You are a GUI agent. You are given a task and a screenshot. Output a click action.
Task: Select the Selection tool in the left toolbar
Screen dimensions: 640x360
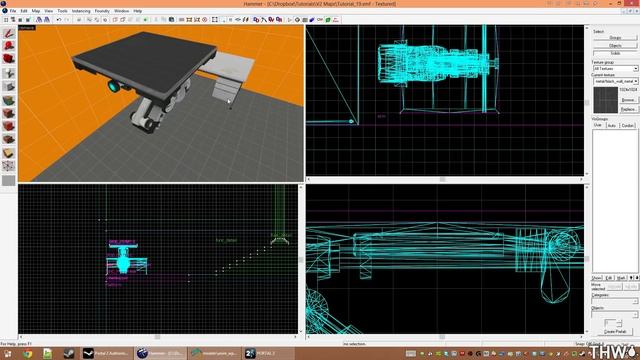[9, 33]
